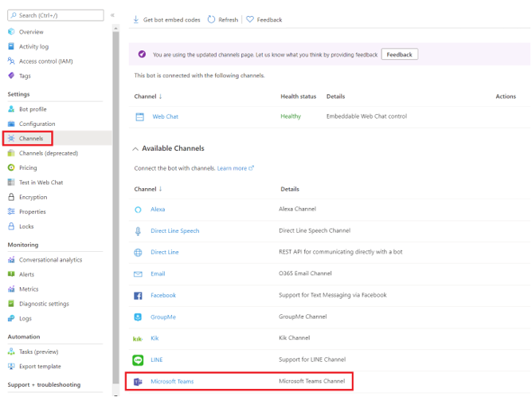
Task: Open the Web Chat channel link
Action: tap(165, 116)
